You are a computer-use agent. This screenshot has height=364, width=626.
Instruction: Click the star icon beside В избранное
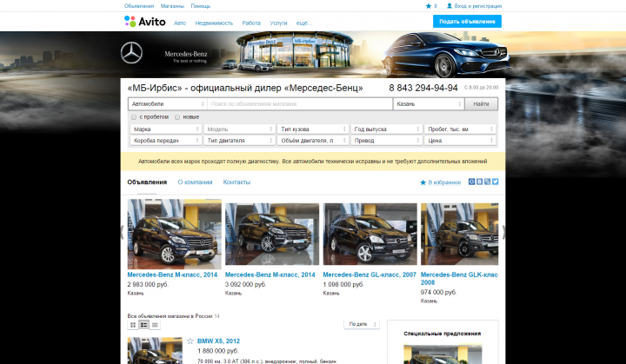coord(423,182)
